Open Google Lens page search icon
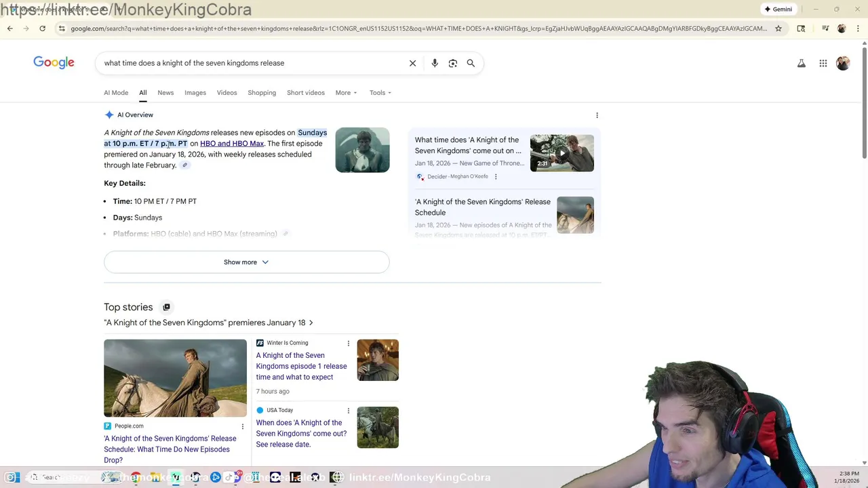 coord(801,28)
